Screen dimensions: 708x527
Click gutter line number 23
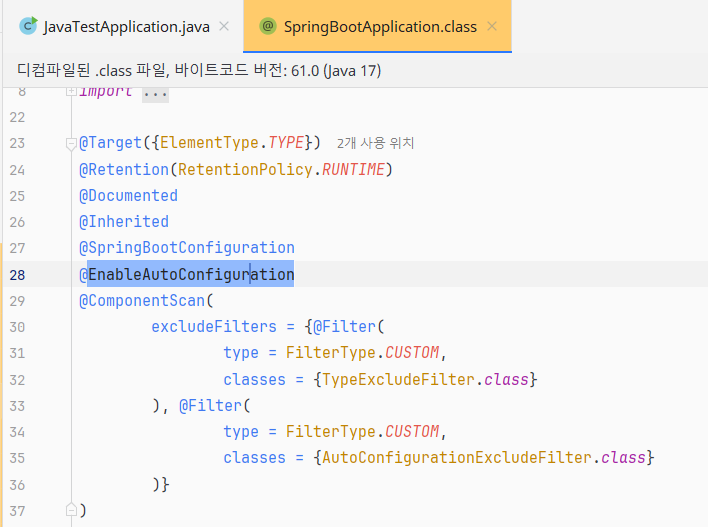(17, 144)
